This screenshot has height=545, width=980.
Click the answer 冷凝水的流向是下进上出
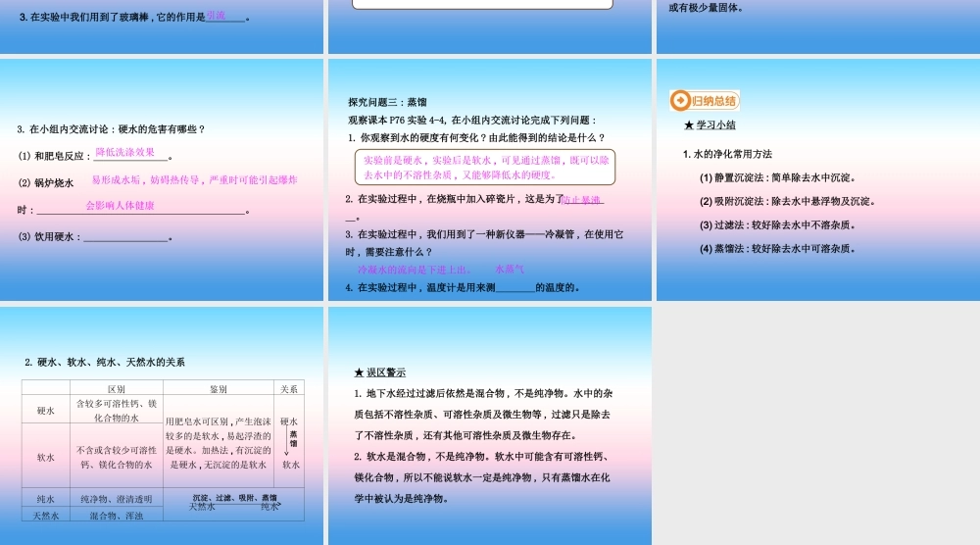[x=414, y=270]
